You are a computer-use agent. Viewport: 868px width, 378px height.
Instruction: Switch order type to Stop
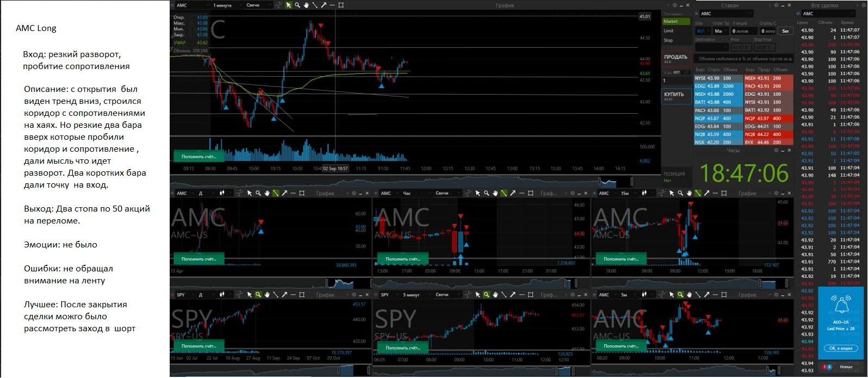coord(676,40)
